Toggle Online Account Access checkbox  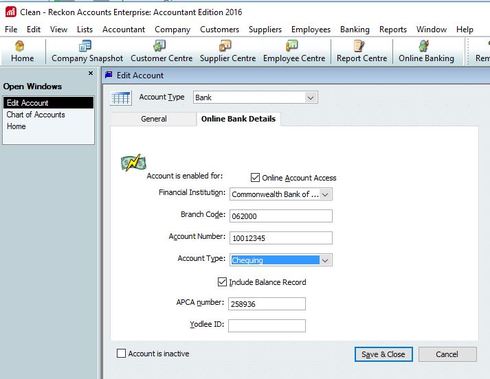[255, 177]
